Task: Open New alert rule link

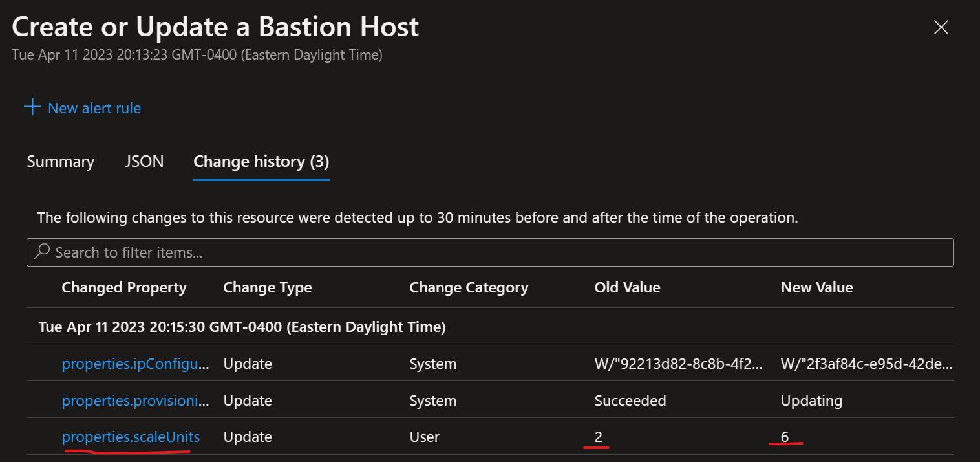Action: click(94, 108)
